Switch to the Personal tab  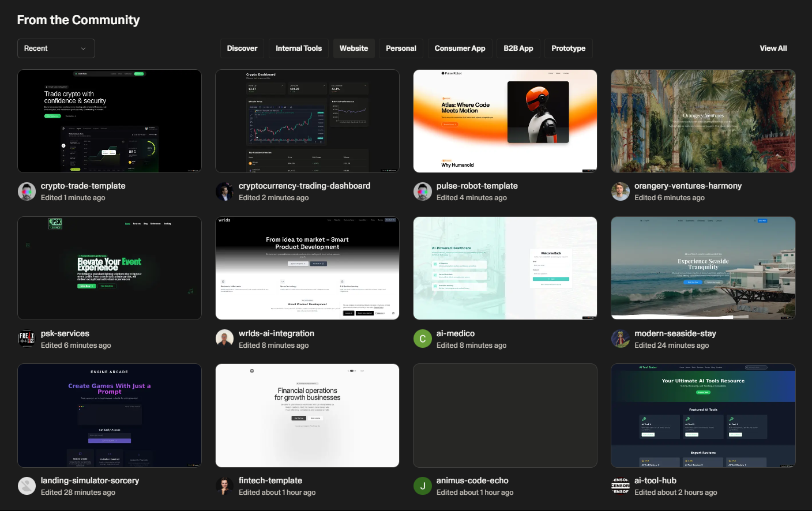tap(400, 48)
